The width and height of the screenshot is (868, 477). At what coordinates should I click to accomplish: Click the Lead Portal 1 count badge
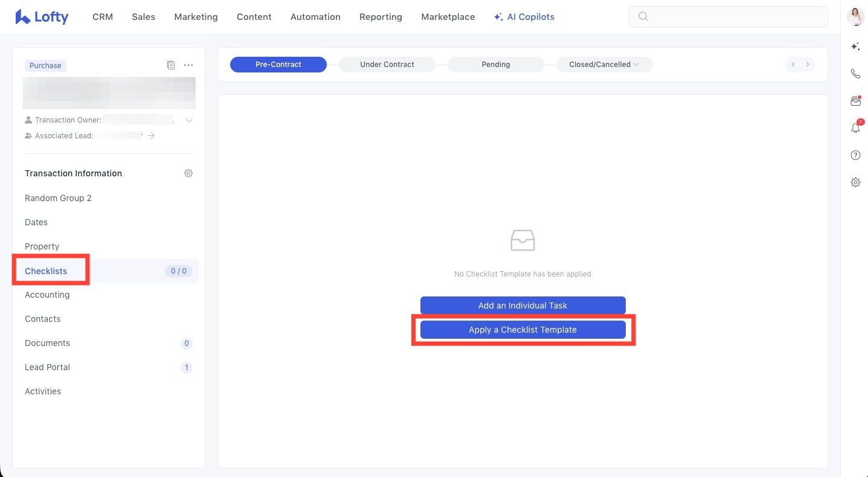[x=187, y=368]
